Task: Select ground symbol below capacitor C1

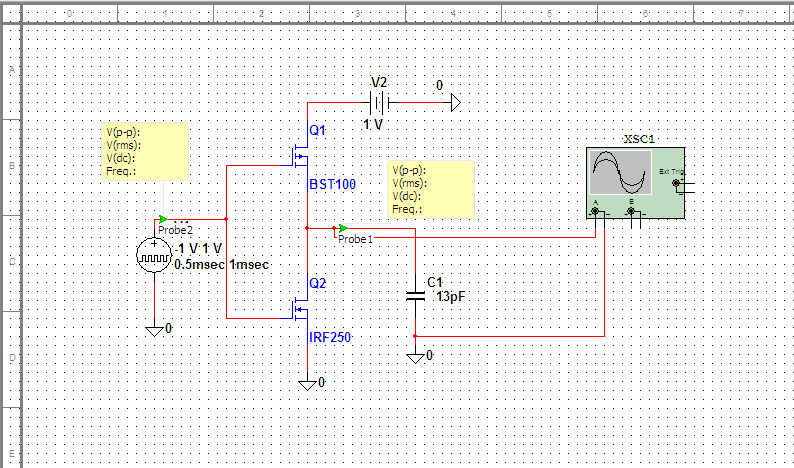Action: 415,358
